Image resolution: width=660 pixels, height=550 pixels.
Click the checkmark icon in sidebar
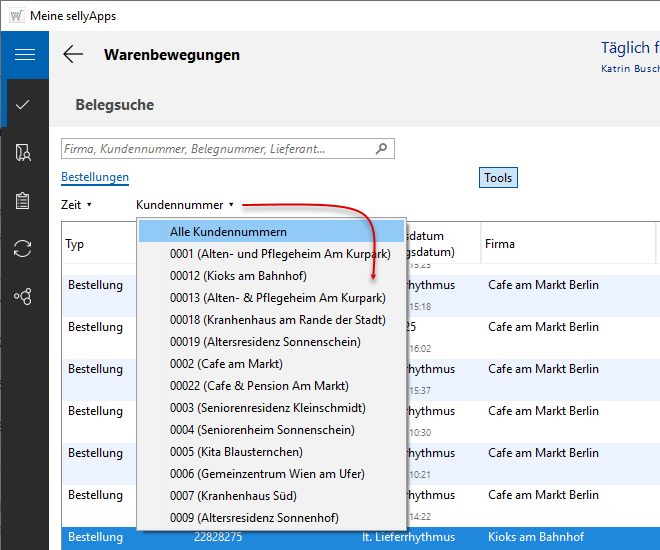(23, 104)
